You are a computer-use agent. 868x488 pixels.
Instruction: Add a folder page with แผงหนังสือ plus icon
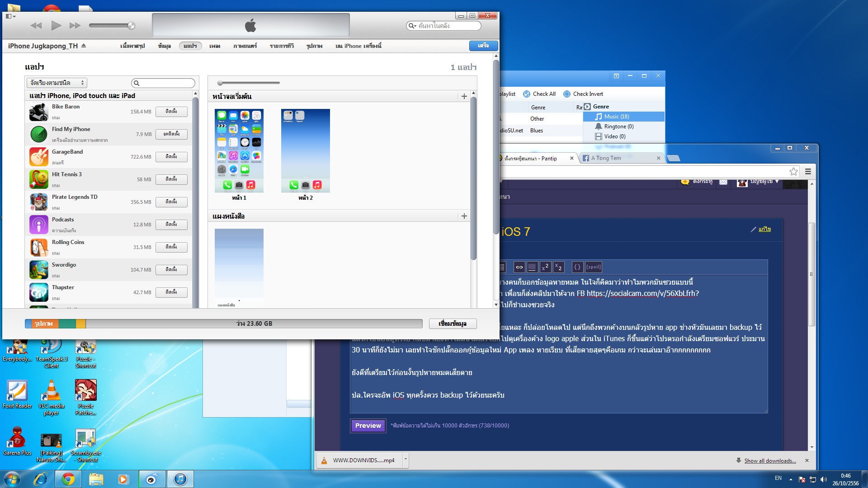click(x=464, y=216)
